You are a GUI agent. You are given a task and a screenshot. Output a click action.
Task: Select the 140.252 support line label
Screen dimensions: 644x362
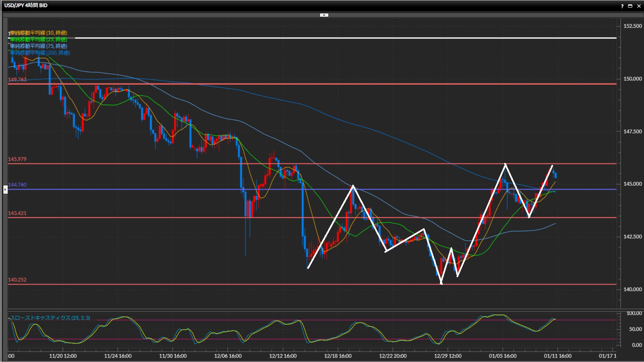(17, 280)
